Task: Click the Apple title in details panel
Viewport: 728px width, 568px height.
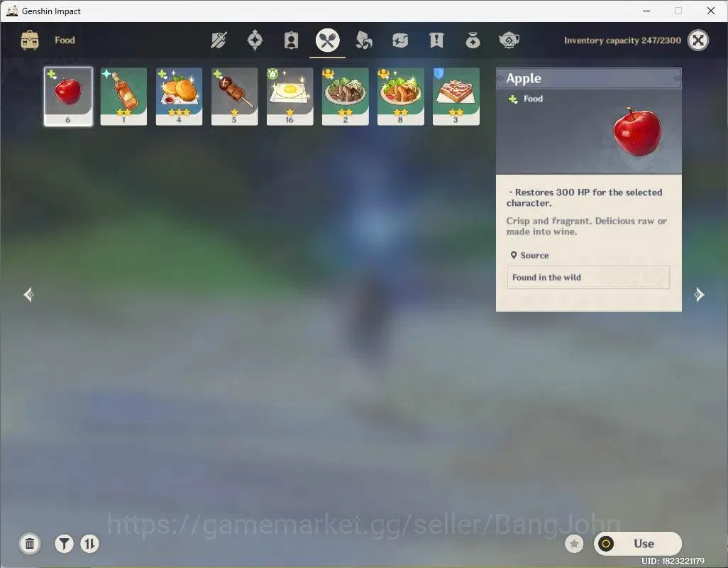Action: tap(523, 79)
